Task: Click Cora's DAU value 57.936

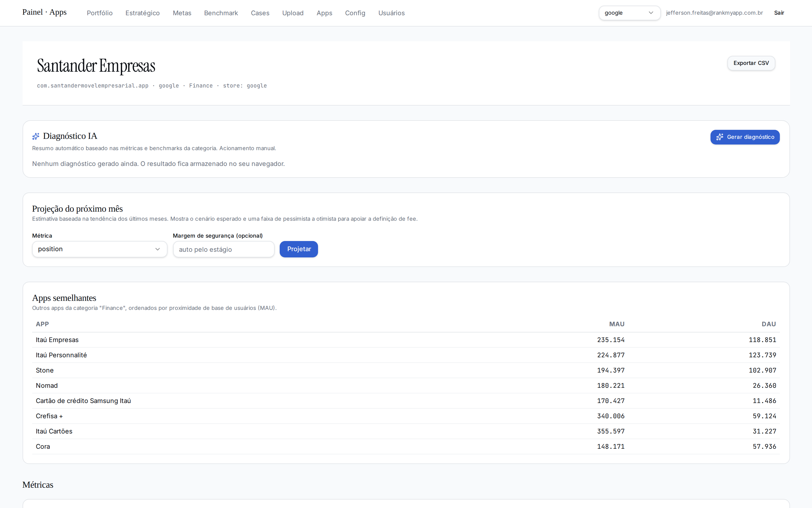Action: [764, 446]
